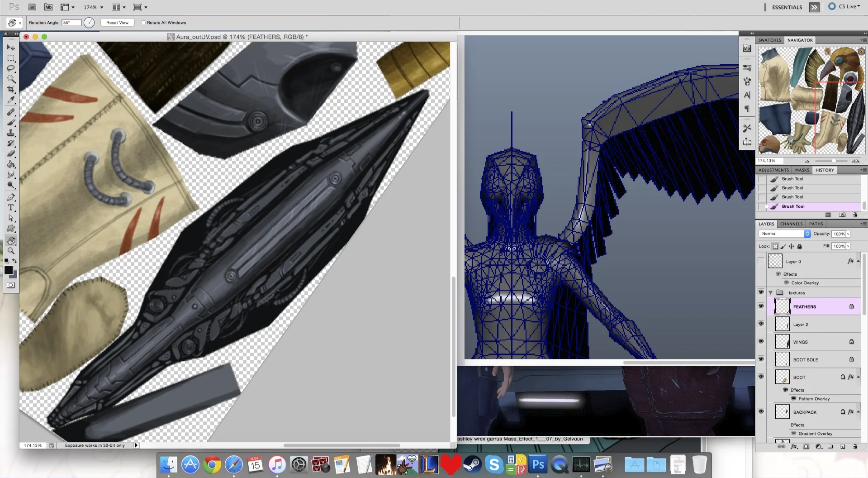
Task: Collapse Layer 0 effects list
Action: pos(858,261)
